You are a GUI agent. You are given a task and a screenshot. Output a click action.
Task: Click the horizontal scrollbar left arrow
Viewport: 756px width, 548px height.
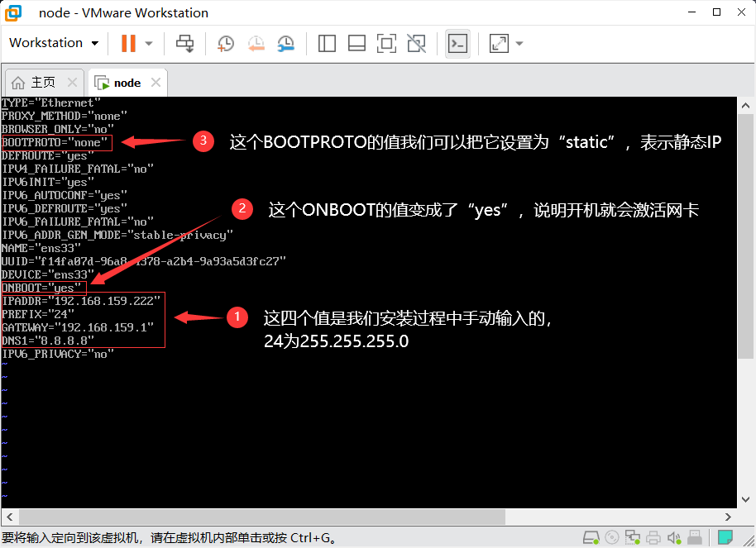(x=9, y=517)
